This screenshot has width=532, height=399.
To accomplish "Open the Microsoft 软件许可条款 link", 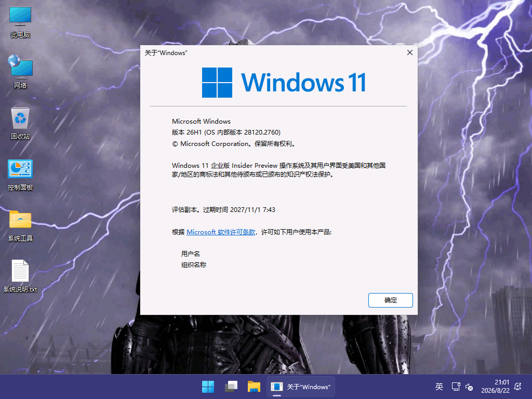I will click(x=221, y=232).
